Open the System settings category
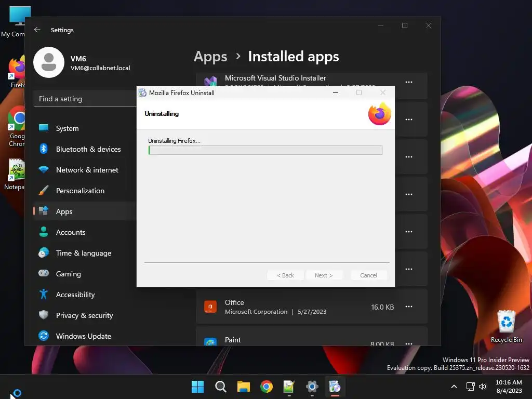The width and height of the screenshot is (532, 399). (x=85, y=128)
